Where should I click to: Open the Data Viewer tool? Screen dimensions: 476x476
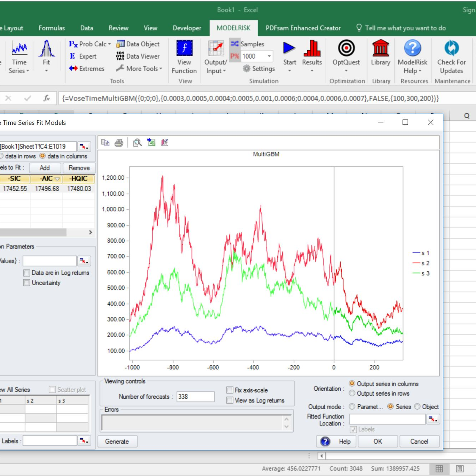point(138,56)
